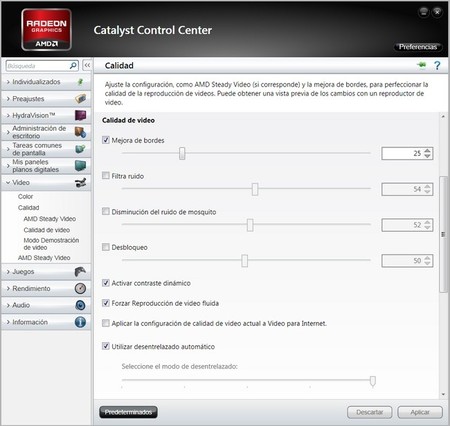Click the green pin icon beside help

[x=422, y=65]
